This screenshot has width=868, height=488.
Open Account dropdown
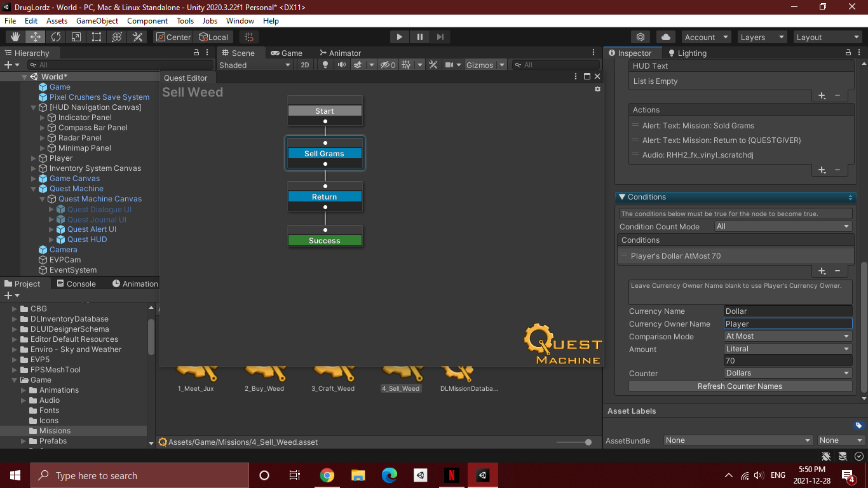pos(705,37)
